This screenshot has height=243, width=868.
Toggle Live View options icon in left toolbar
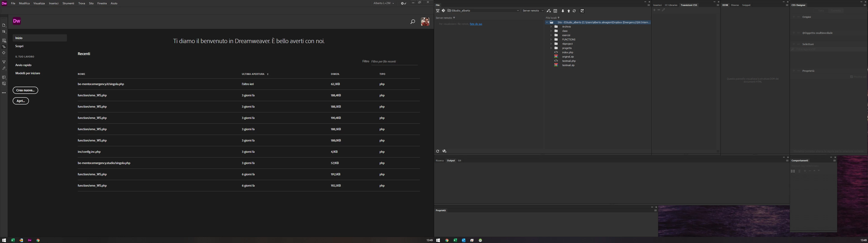coord(4,41)
